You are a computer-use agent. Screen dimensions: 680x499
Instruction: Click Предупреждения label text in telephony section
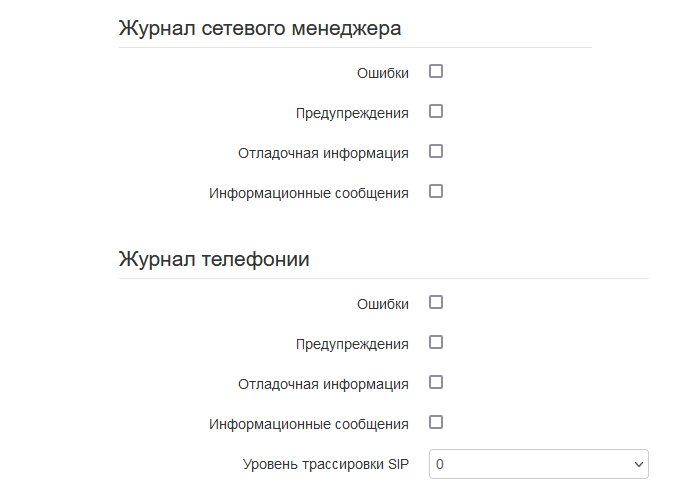coord(351,344)
